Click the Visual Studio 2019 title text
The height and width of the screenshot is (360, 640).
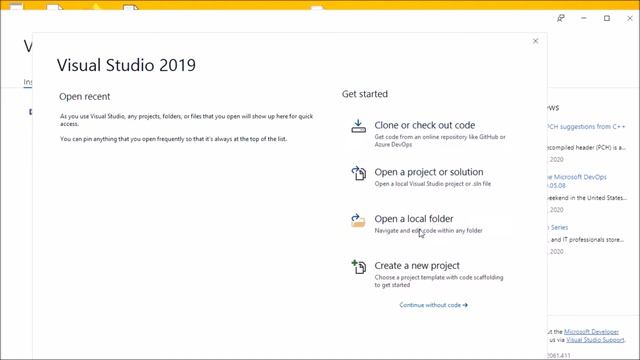click(127, 65)
